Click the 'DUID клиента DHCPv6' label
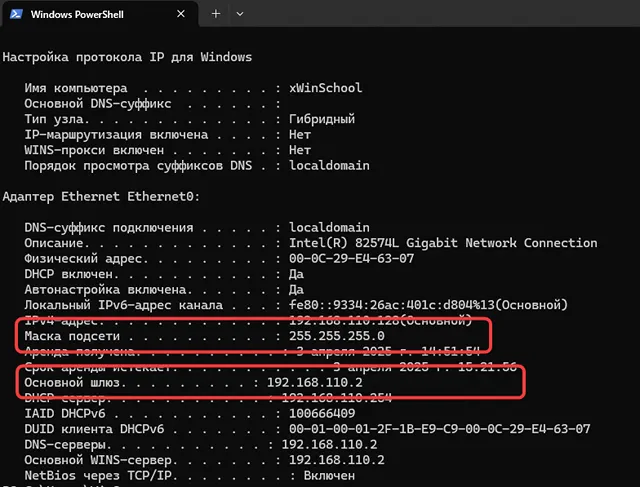Screen dimensions: 640x487 point(94,429)
